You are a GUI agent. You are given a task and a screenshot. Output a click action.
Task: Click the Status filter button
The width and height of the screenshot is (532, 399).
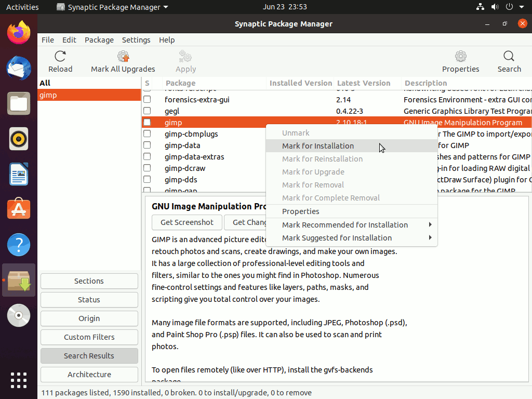pyautogui.click(x=89, y=300)
